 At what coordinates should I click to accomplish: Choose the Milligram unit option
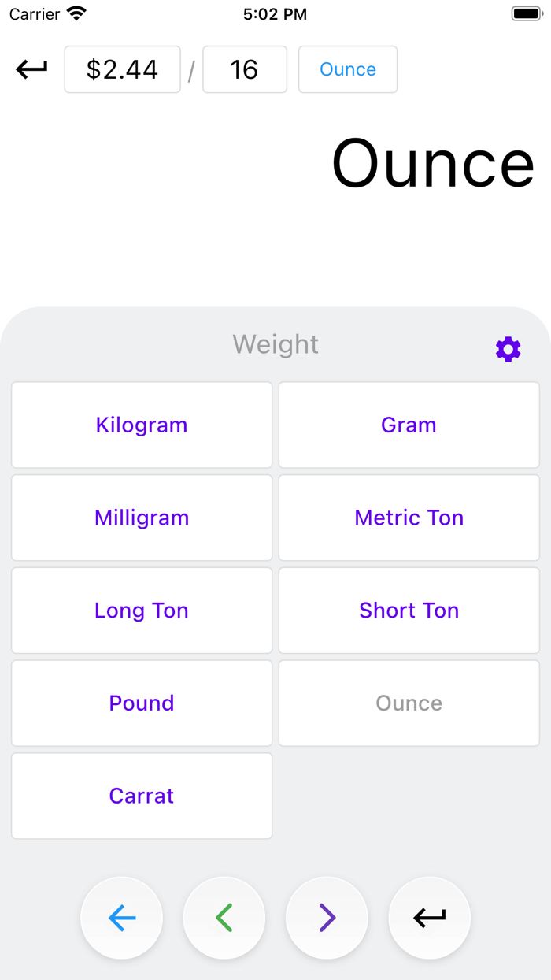tap(142, 518)
